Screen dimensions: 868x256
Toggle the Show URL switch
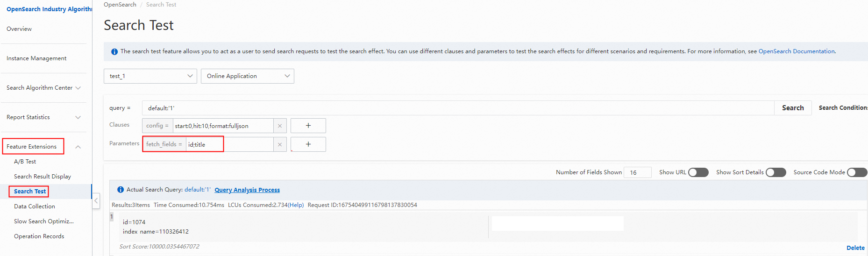(698, 172)
